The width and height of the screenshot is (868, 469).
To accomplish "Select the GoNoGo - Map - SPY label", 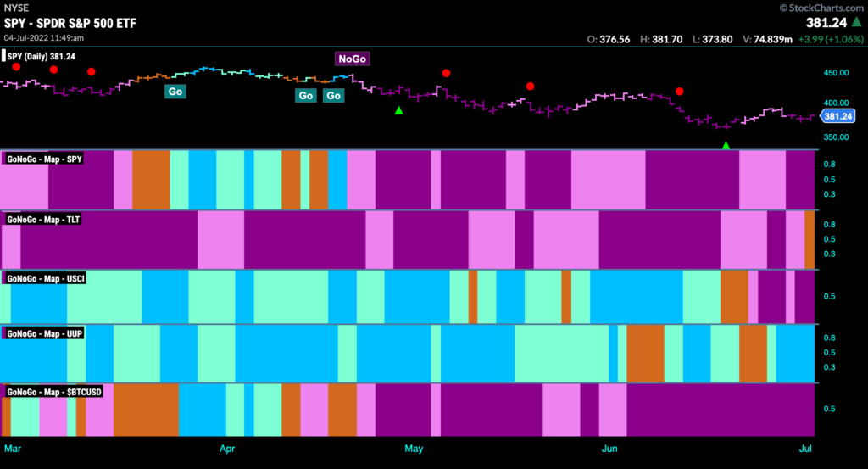I will tap(44, 159).
